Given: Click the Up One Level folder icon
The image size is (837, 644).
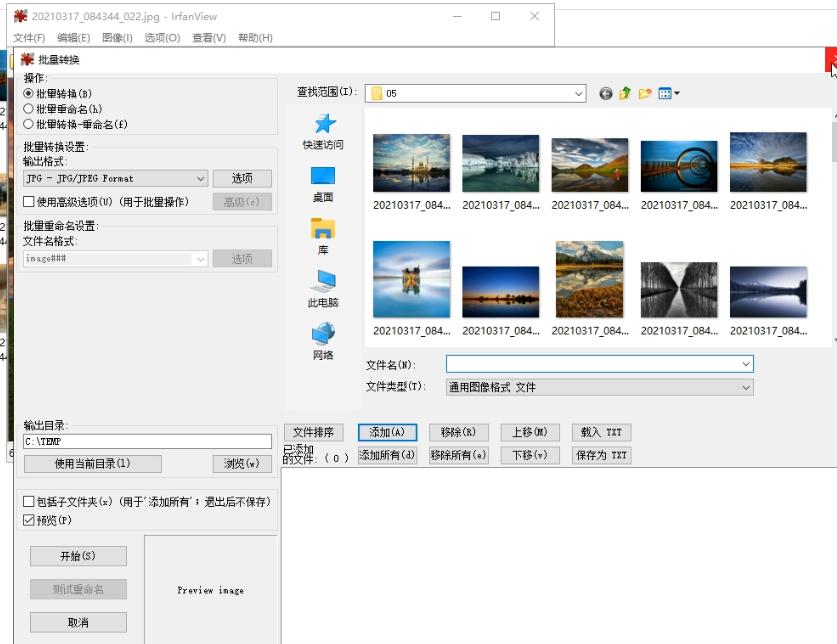Looking at the screenshot, I should click(625, 93).
